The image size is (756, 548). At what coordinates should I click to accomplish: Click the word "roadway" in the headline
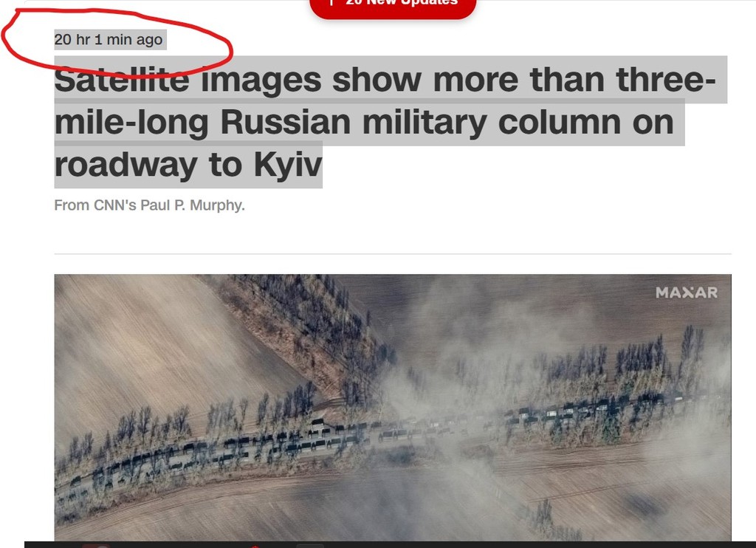pyautogui.click(x=126, y=165)
